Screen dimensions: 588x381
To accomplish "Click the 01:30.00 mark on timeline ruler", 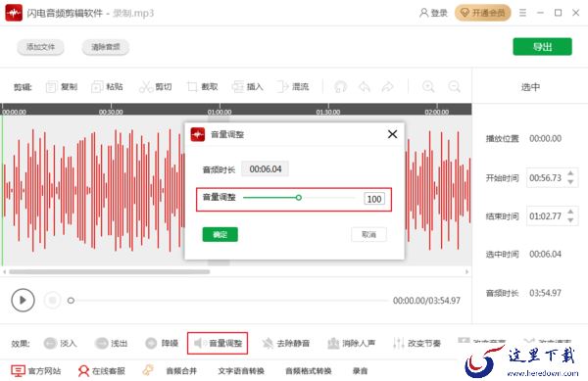I will (x=328, y=112).
